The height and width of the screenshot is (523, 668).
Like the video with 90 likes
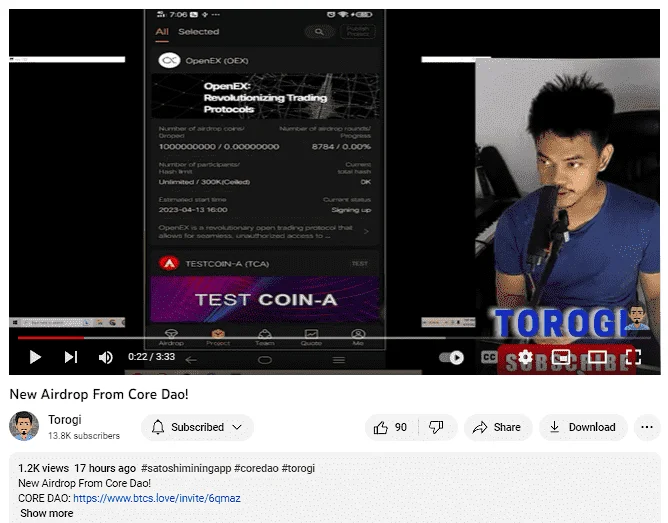coord(390,427)
